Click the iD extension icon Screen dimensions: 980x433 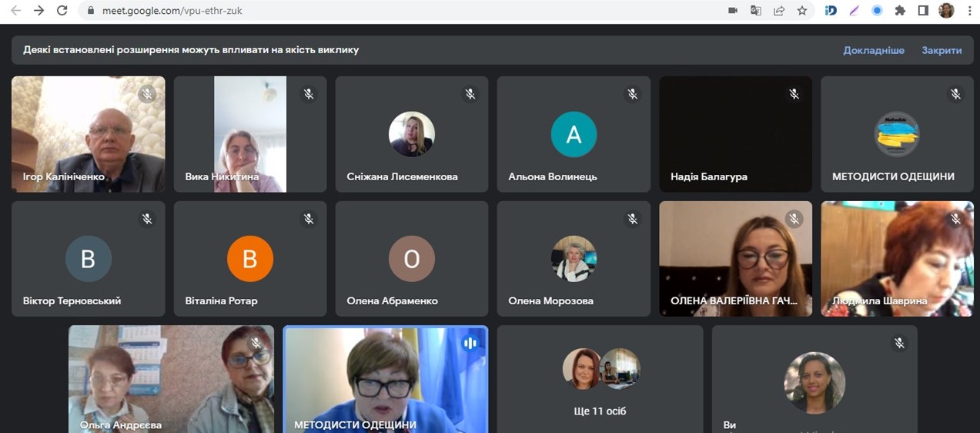pos(831,11)
